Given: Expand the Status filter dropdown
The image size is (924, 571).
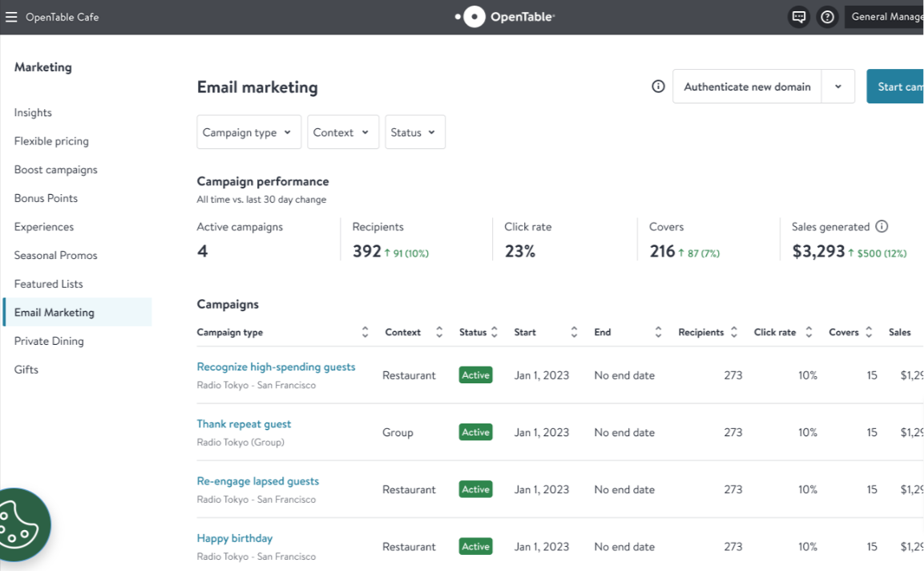Looking at the screenshot, I should (x=415, y=132).
